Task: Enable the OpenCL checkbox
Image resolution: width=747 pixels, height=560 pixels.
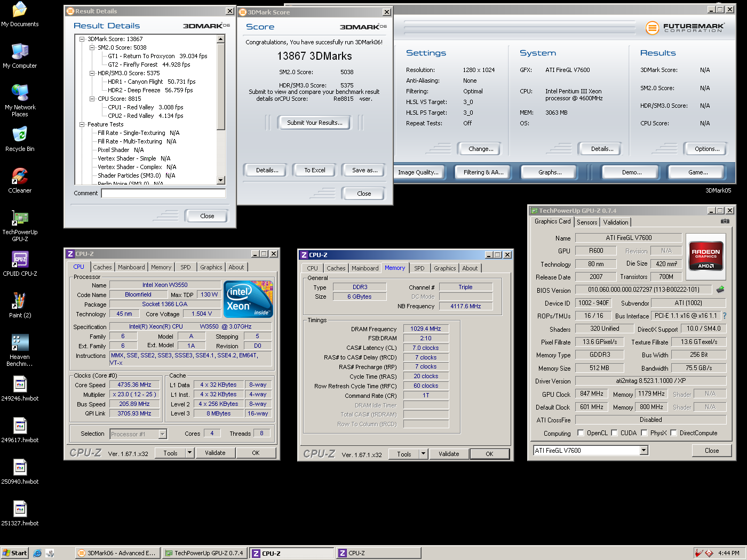Action: 581,433
